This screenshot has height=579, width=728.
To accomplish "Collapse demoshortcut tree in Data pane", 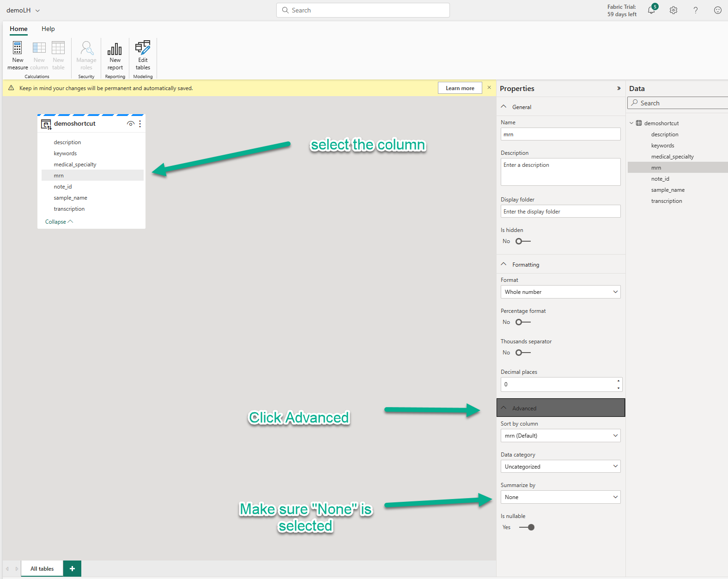I will [x=631, y=123].
